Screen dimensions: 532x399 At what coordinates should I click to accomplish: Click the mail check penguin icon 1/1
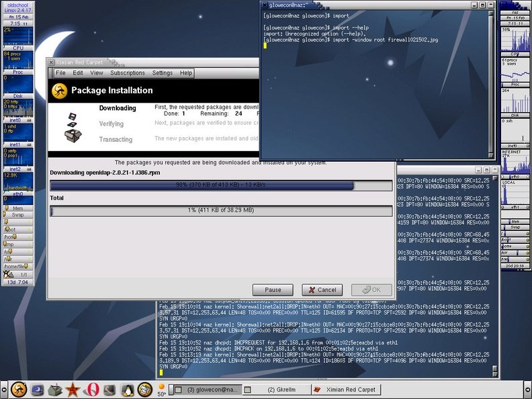pyautogui.click(x=18, y=275)
